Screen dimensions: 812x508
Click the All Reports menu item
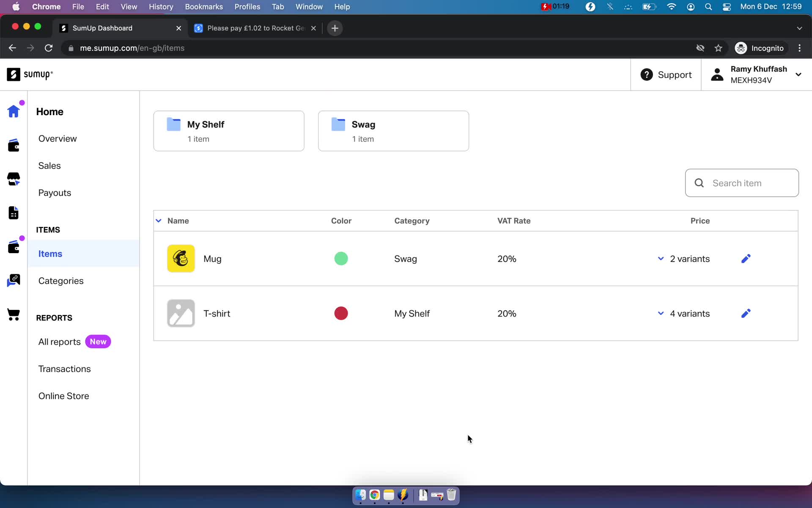pos(59,341)
